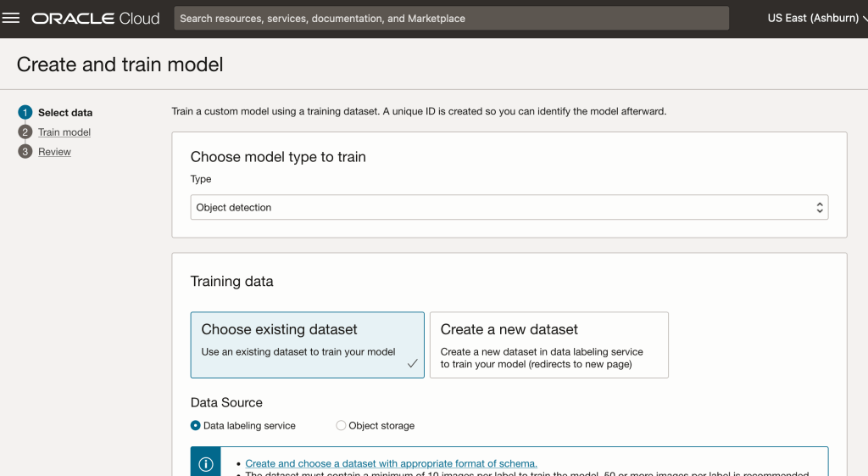This screenshot has width=868, height=476.
Task: Click the Create and train model heading
Action: 120,64
